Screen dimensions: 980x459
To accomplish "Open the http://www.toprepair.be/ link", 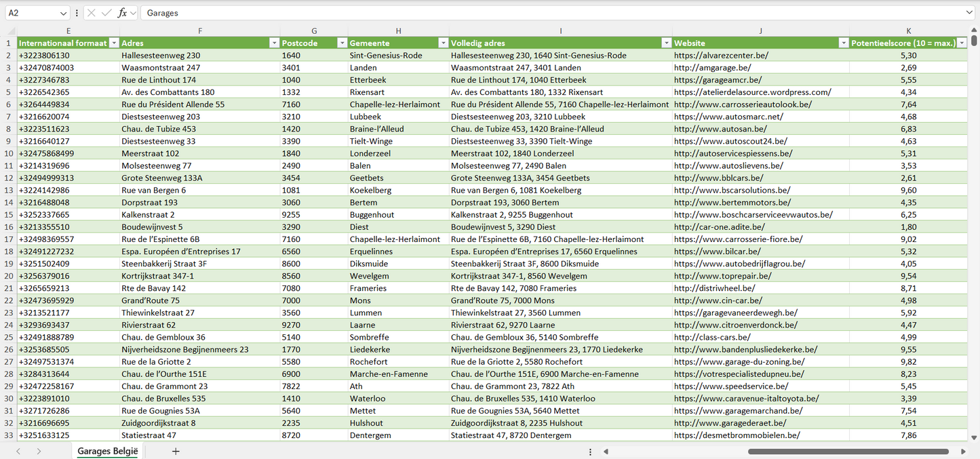I will tap(722, 276).
